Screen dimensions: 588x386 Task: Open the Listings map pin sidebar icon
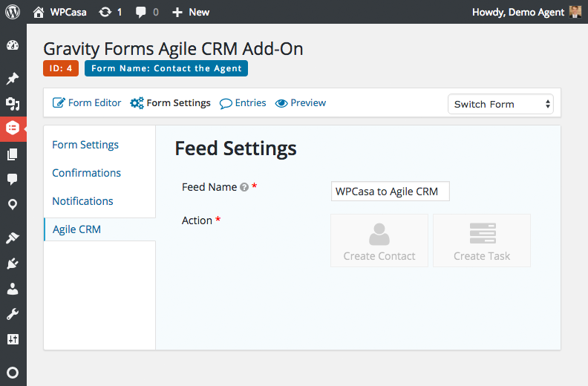tap(13, 204)
